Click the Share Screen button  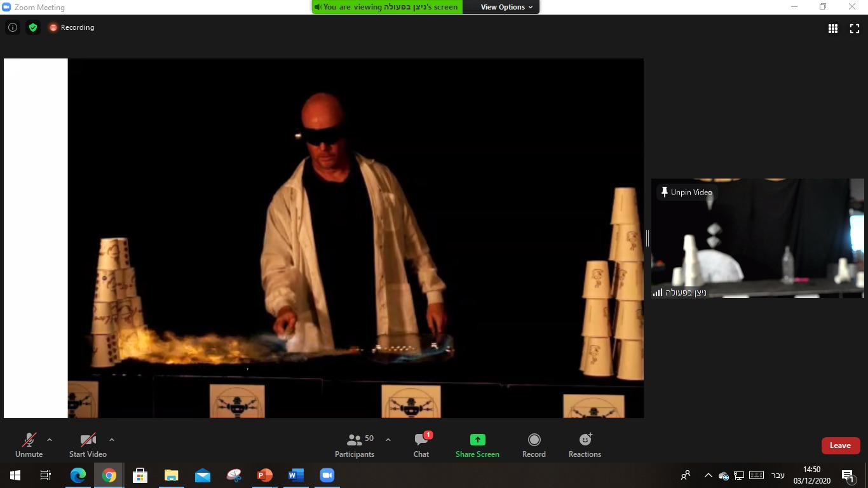pos(477,445)
